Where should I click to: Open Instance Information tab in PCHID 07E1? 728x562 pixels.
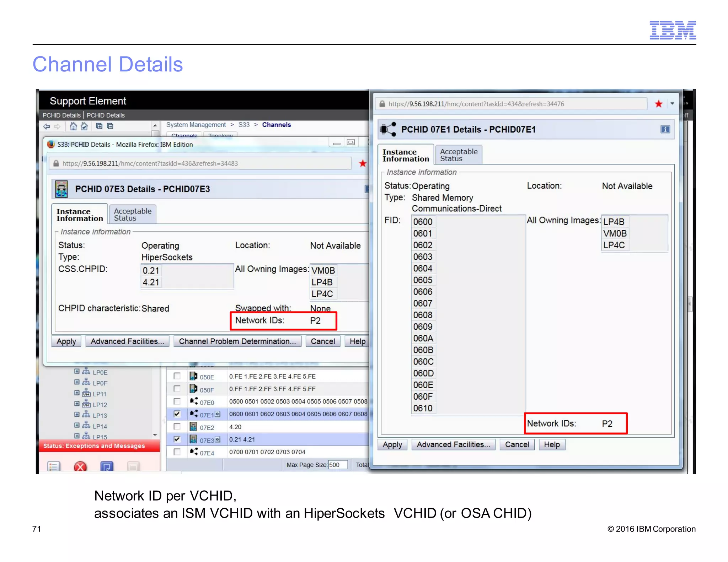406,155
